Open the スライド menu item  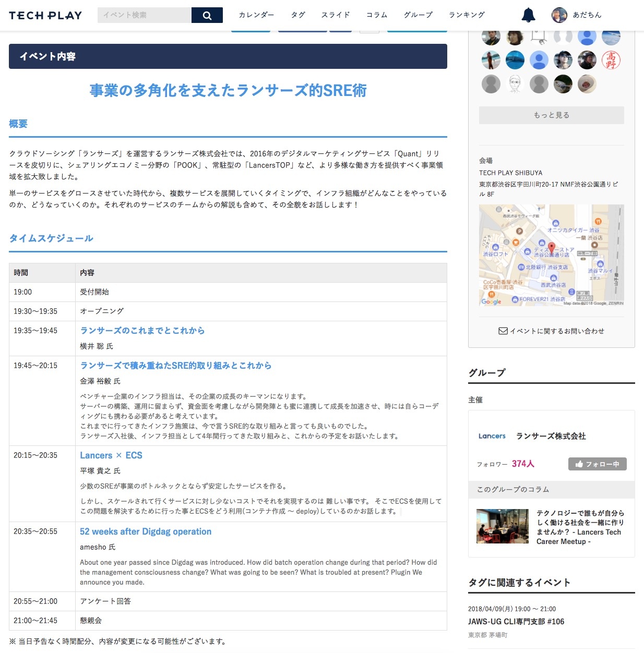(336, 15)
